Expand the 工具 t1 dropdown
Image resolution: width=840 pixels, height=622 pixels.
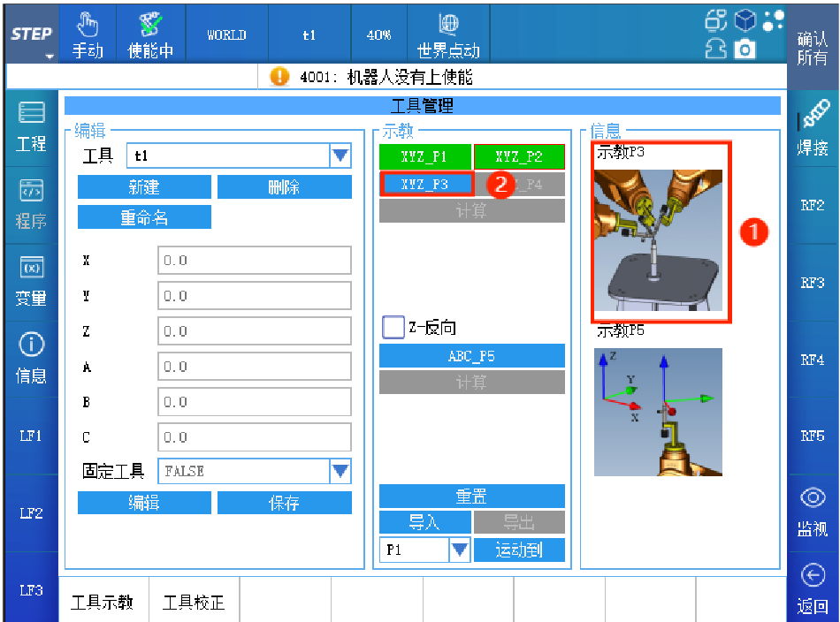pos(340,156)
